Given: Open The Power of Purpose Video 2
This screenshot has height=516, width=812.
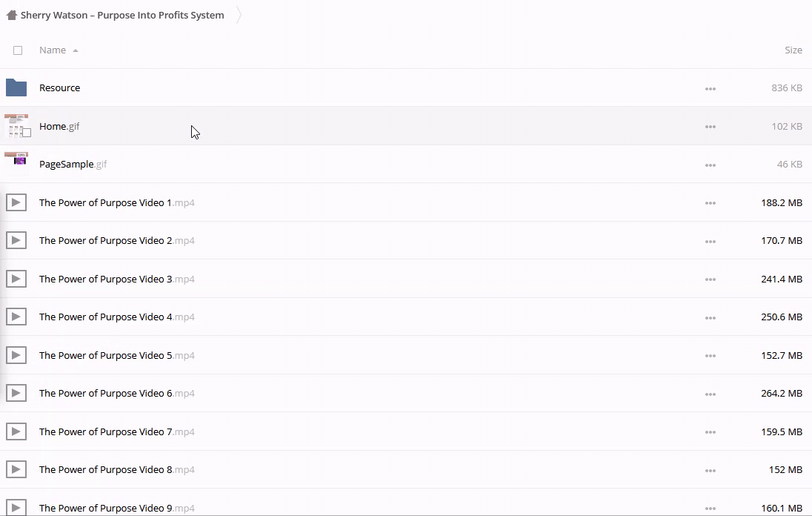Looking at the screenshot, I should [x=105, y=241].
